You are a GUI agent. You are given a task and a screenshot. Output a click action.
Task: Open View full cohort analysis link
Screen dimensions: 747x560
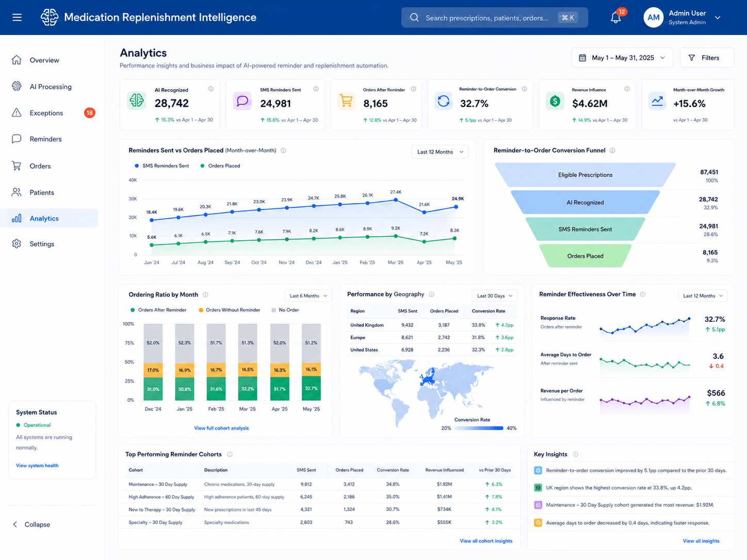click(221, 428)
